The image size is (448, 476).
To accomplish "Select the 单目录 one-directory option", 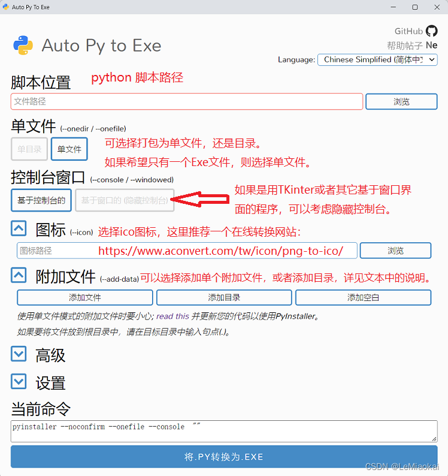I will coord(29,149).
